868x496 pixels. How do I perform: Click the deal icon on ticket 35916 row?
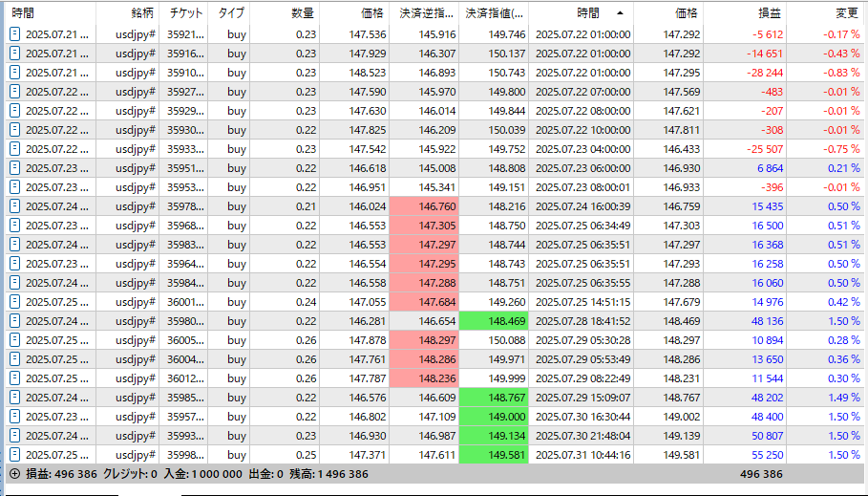pyautogui.click(x=15, y=54)
